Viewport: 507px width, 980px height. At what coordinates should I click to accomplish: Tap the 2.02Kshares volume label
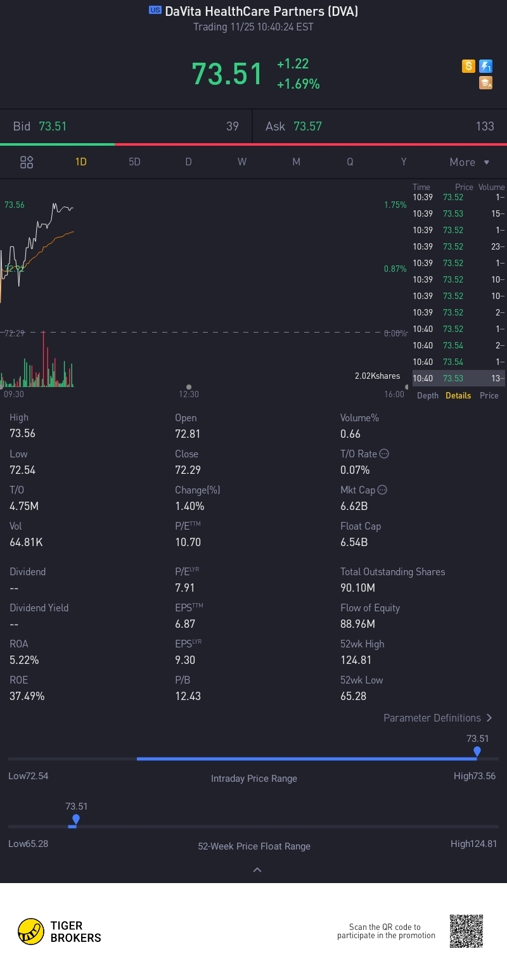(378, 376)
